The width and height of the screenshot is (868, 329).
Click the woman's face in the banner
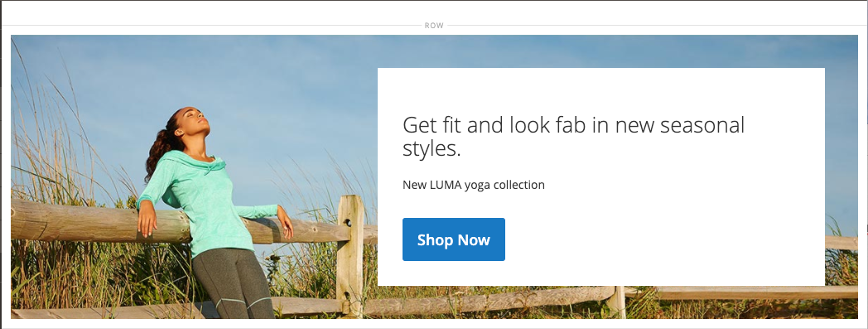(199, 119)
